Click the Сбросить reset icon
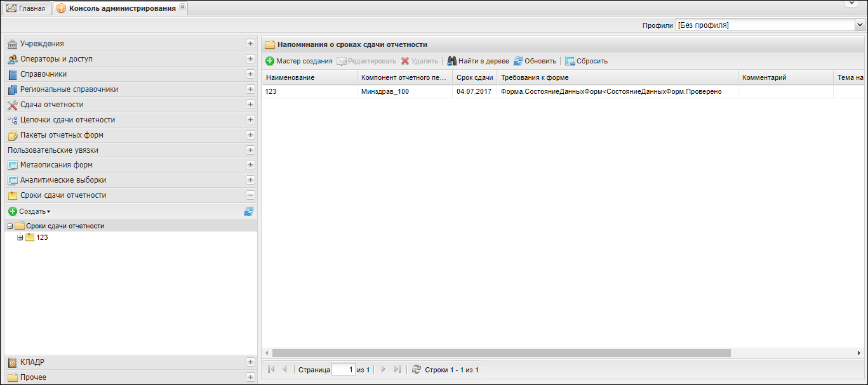868x385 pixels. pyautogui.click(x=570, y=62)
